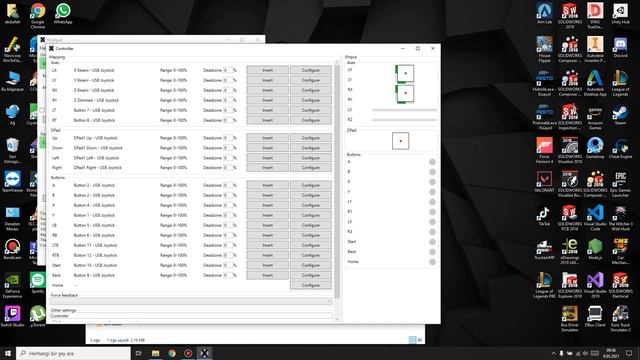Launch Visual Studio Code desktop icon
The height and width of the screenshot is (360, 640).
[595, 218]
